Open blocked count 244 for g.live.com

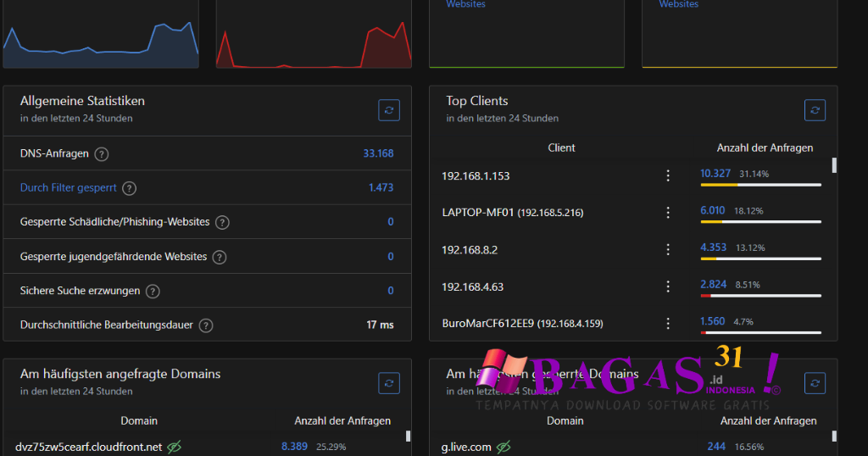pos(716,446)
